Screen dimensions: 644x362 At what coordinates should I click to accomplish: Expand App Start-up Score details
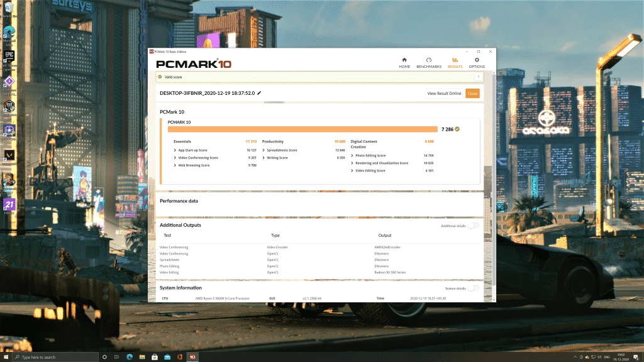coord(175,150)
